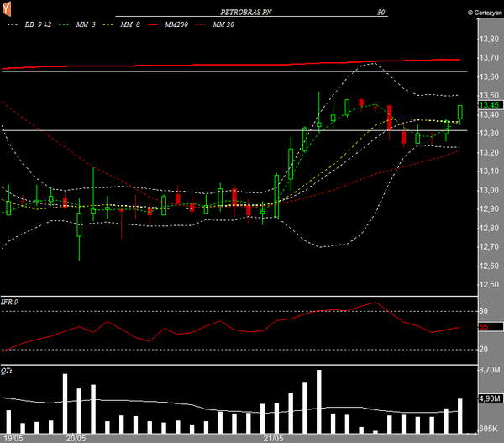Click the orange Cartezyan logo icon
This screenshot has width=504, height=443.
8,9
